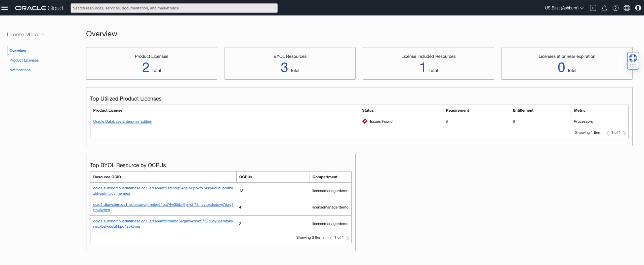Click the red Issues Found status icon
644x265 pixels.
(365, 121)
